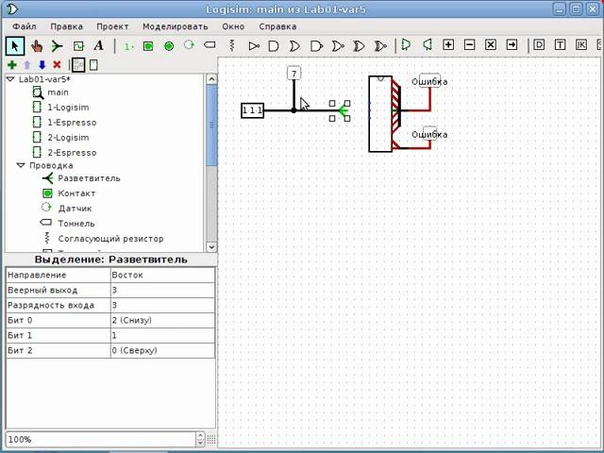Select Разветвитель in the Проводка library

click(89, 178)
